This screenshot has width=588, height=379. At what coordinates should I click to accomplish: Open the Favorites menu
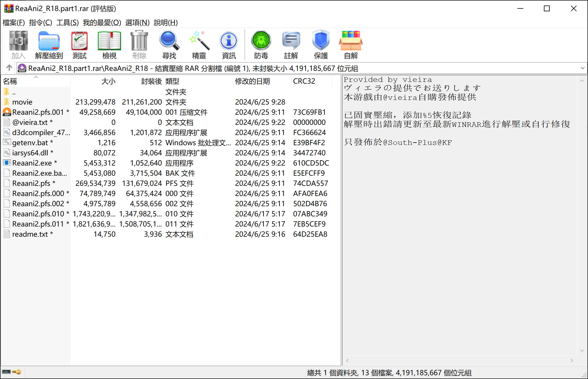[x=102, y=23]
